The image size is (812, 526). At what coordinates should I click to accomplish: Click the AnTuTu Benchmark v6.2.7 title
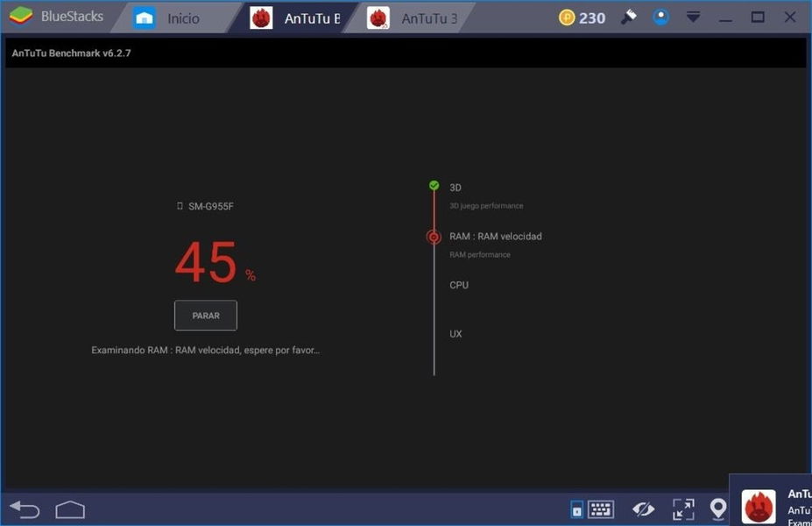(x=72, y=53)
